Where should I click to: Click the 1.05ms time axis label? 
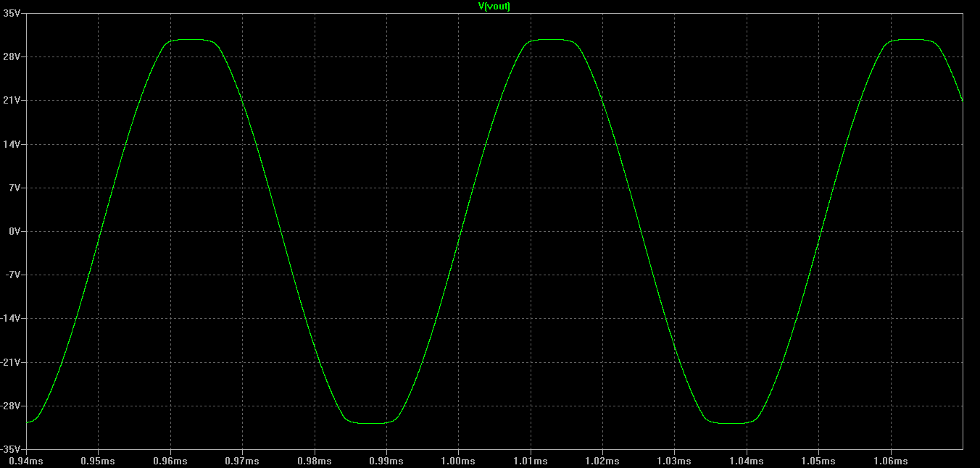pyautogui.click(x=818, y=461)
